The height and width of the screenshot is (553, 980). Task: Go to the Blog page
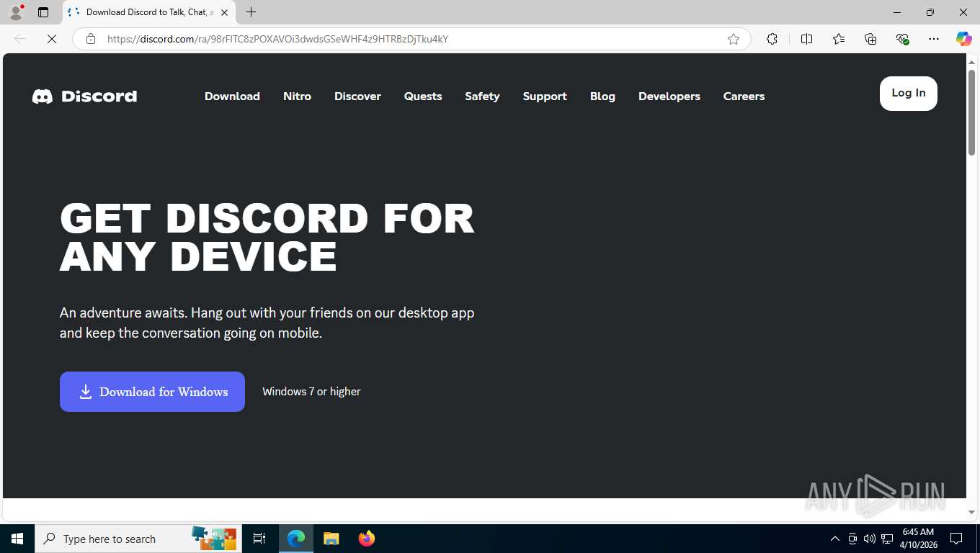pyautogui.click(x=602, y=96)
